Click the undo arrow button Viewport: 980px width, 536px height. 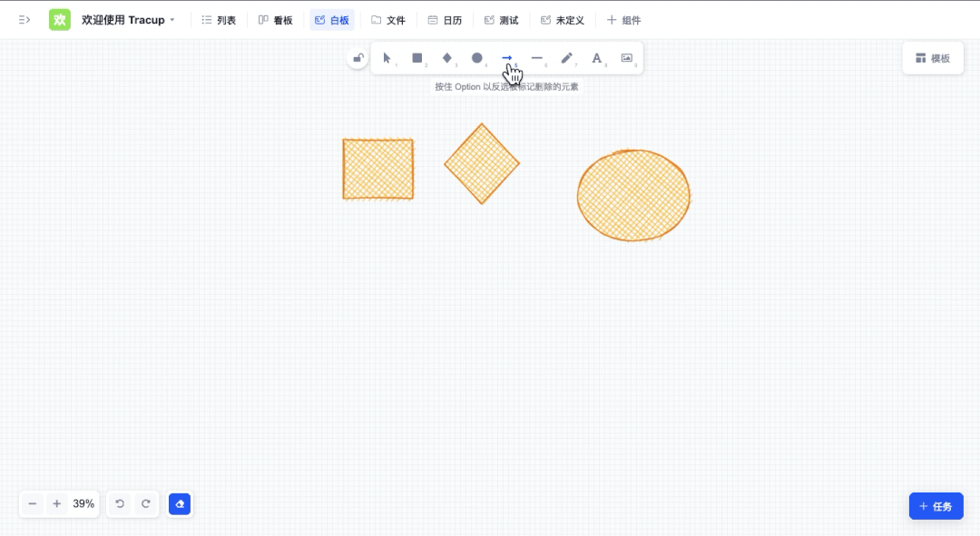pyautogui.click(x=120, y=503)
